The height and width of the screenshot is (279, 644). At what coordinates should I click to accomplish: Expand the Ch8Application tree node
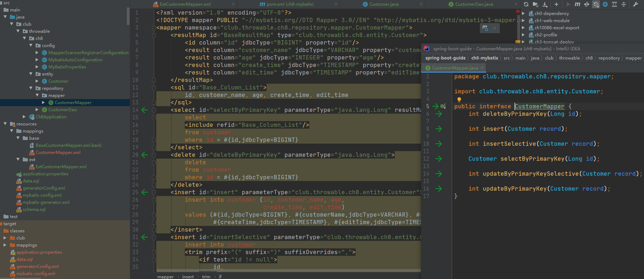(x=24, y=117)
